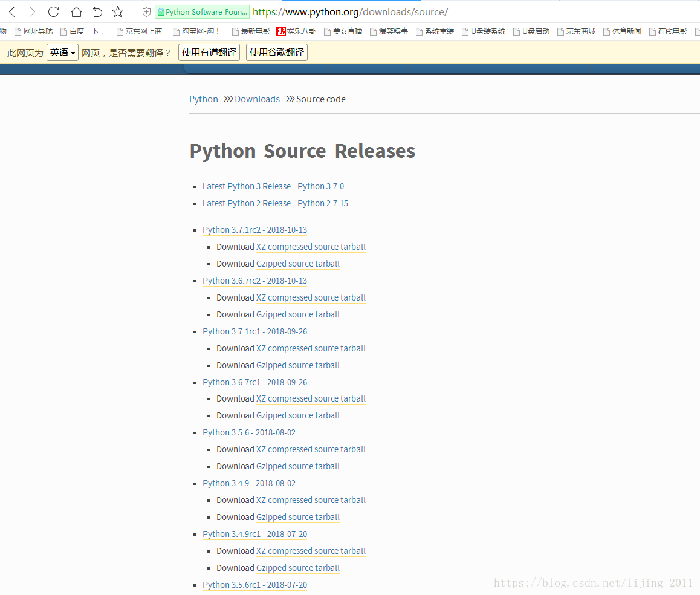The height and width of the screenshot is (595, 700).
Task: Open the 体育新闻 bookmark
Action: coord(622,31)
